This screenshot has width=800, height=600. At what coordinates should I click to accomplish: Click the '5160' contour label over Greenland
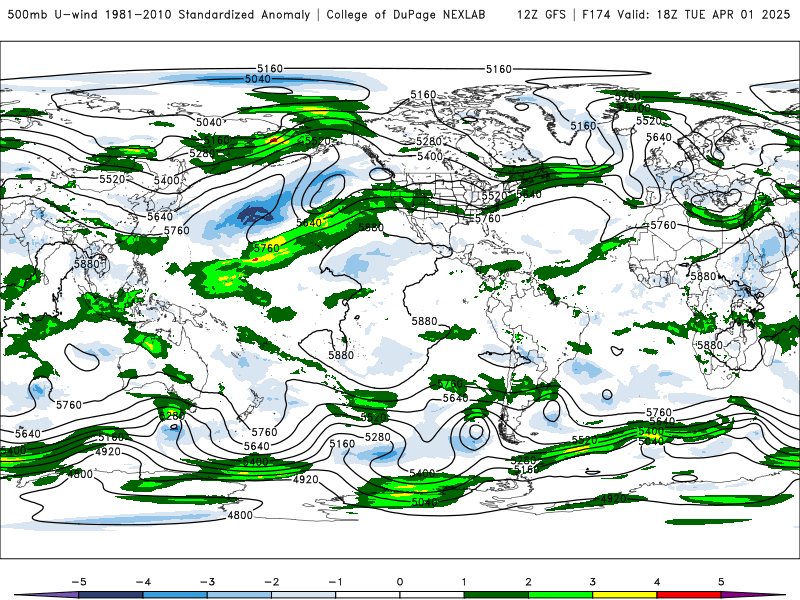tap(583, 126)
